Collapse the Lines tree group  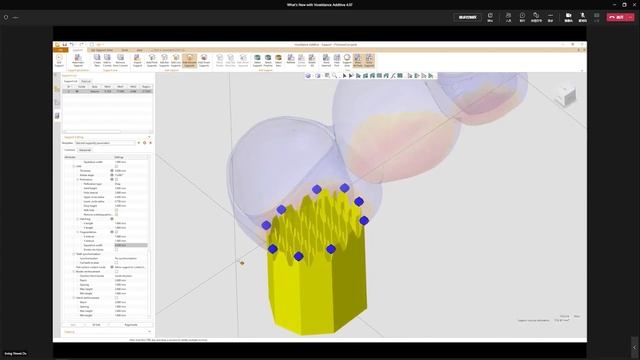74,166
